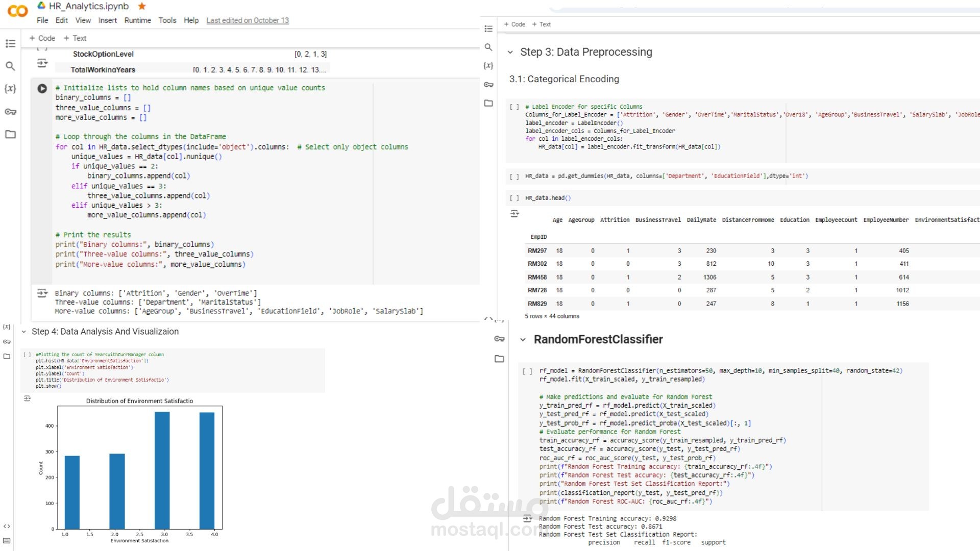Open table of contents below Colab logo
The height and width of the screenshot is (551, 980).
(x=10, y=44)
